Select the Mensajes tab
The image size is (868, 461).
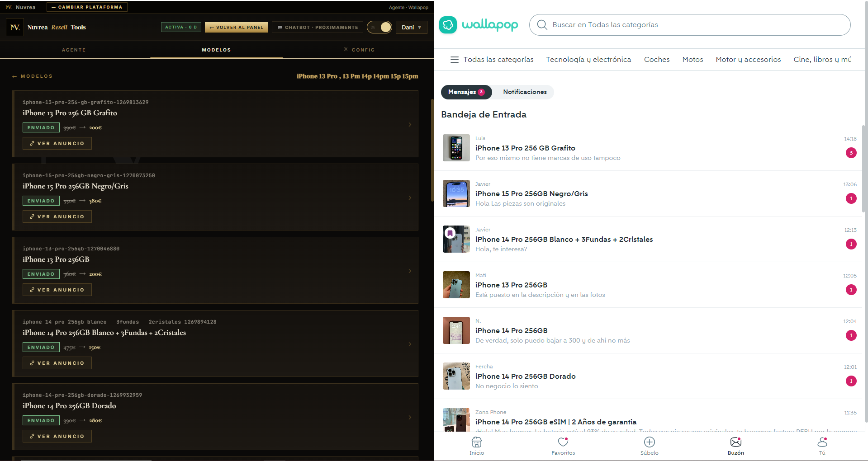(x=466, y=92)
